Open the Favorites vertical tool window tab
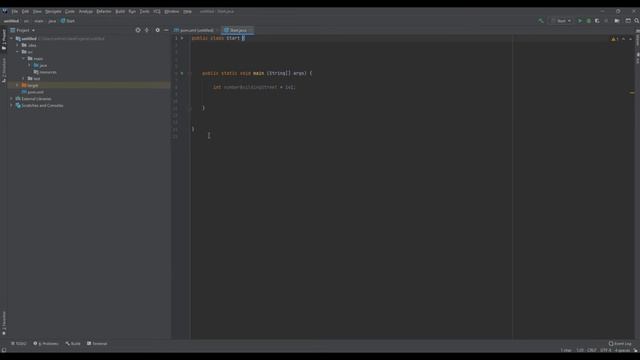Viewport: 640px width, 360px height. (x=4, y=323)
